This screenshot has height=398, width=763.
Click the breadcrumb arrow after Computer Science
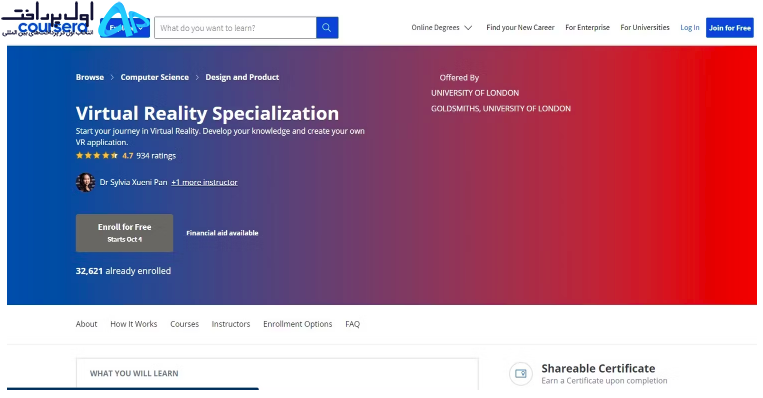(197, 77)
